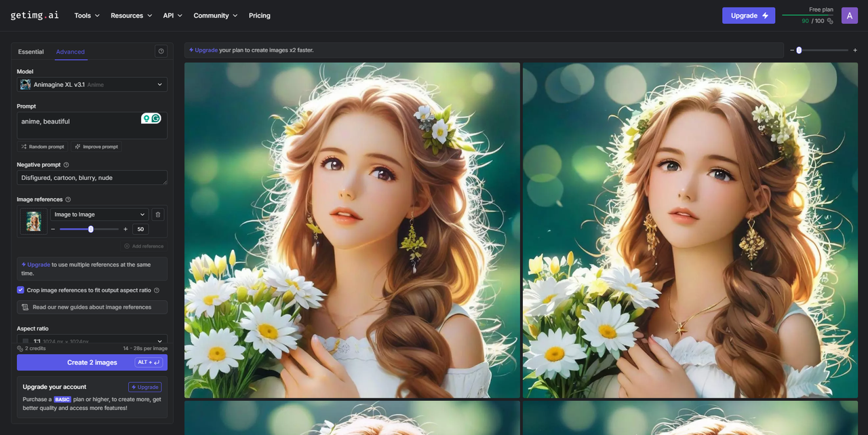Click the green lightbulb icon in Prompt box
The image size is (868, 435).
pyautogui.click(x=146, y=119)
